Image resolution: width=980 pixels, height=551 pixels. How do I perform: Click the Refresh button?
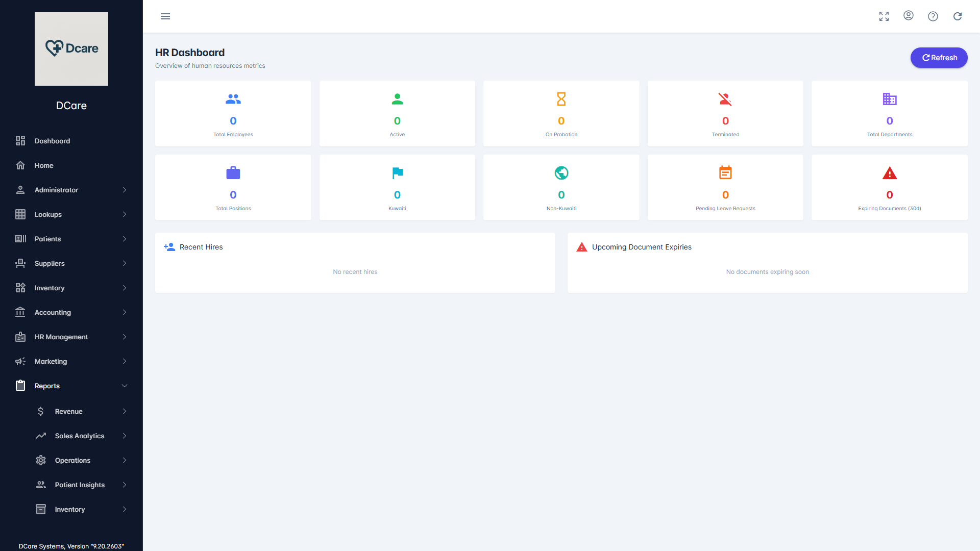[939, 58]
